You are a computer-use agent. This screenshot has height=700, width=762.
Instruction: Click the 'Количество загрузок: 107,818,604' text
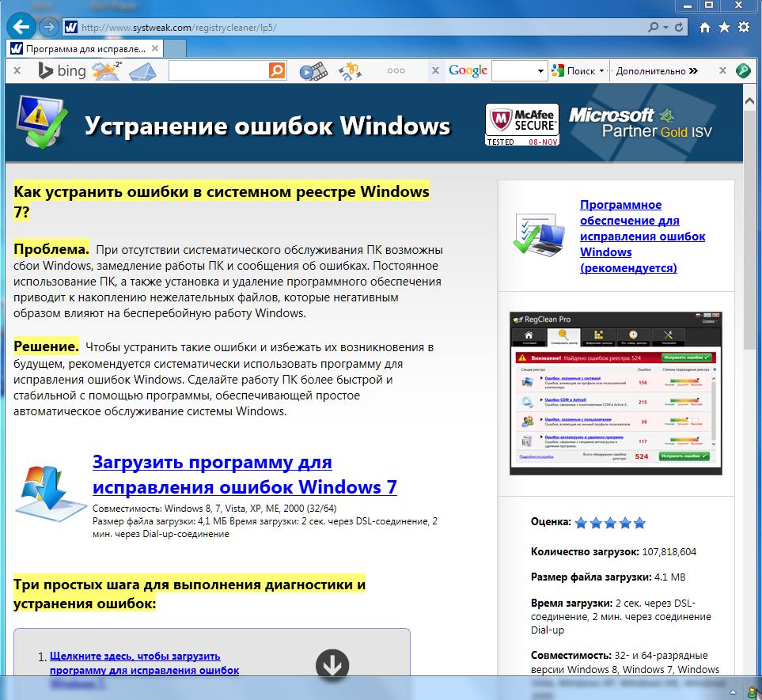pyautogui.click(x=613, y=552)
